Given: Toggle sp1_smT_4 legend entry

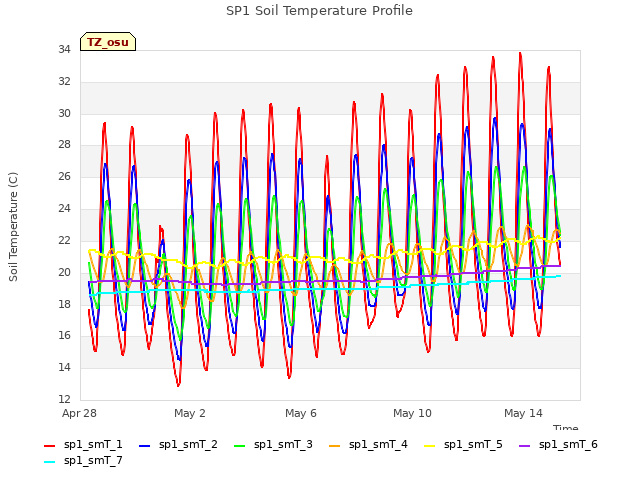Looking at the screenshot, I should coord(368,444).
